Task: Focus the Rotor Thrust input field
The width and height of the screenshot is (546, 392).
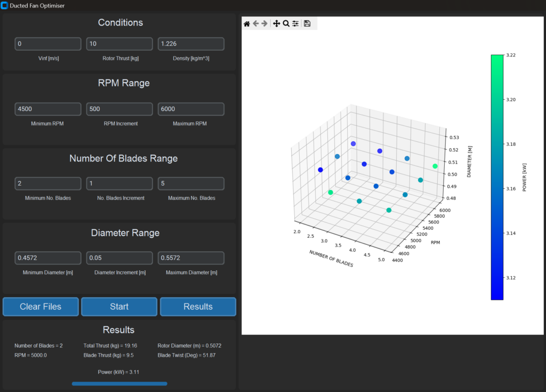Action: (x=119, y=44)
